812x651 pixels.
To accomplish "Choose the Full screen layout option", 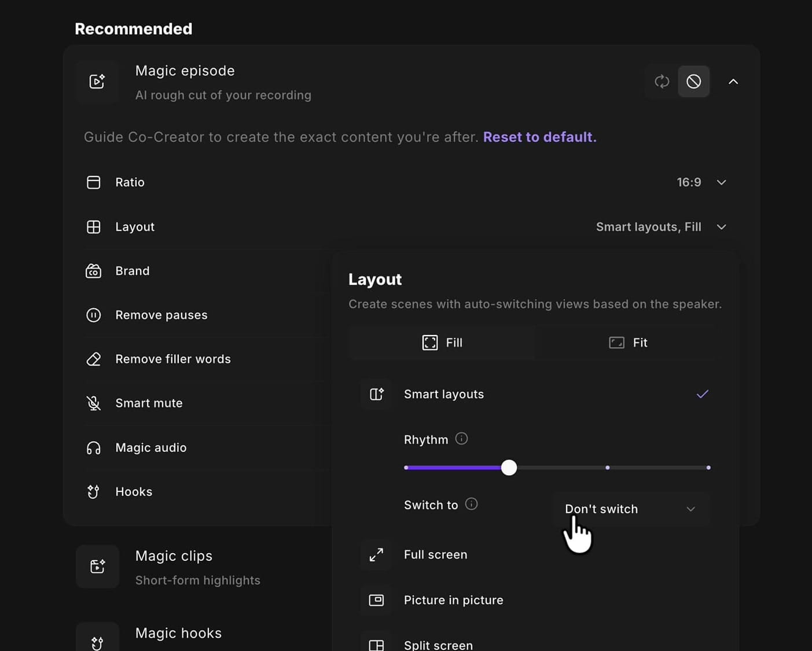I will [535, 554].
